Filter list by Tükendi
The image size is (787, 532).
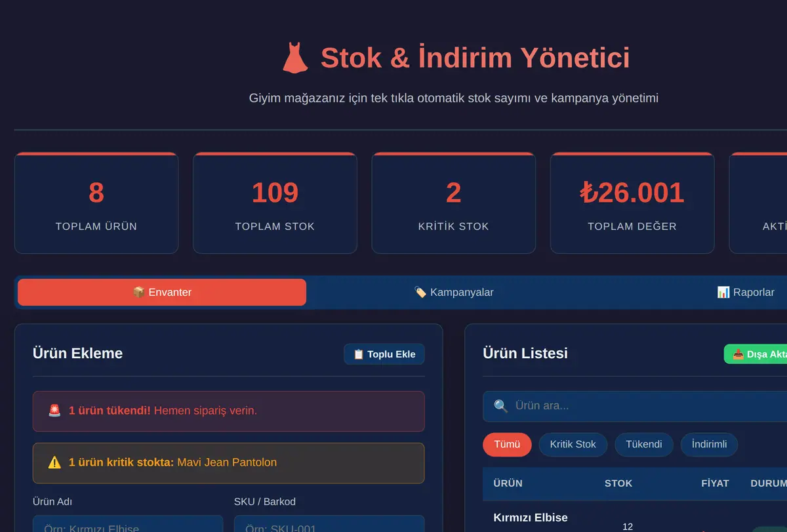coord(644,444)
